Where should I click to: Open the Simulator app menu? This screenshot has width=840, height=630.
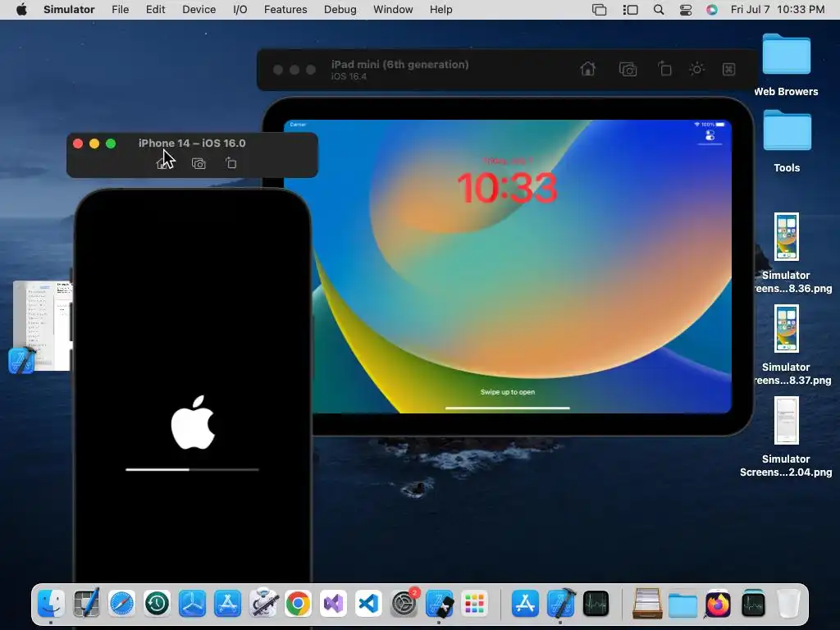(x=69, y=10)
